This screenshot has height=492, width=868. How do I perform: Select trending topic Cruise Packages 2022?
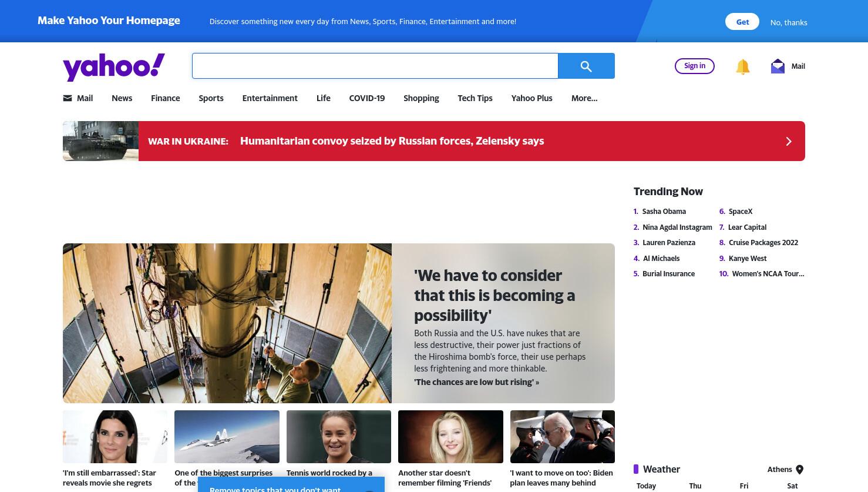click(763, 242)
